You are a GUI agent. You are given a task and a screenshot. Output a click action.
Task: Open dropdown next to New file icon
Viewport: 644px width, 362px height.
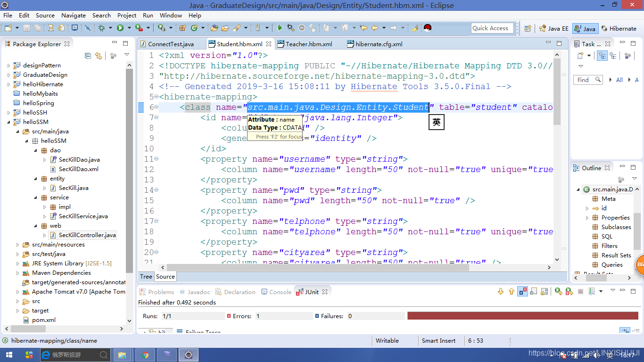coord(17,28)
